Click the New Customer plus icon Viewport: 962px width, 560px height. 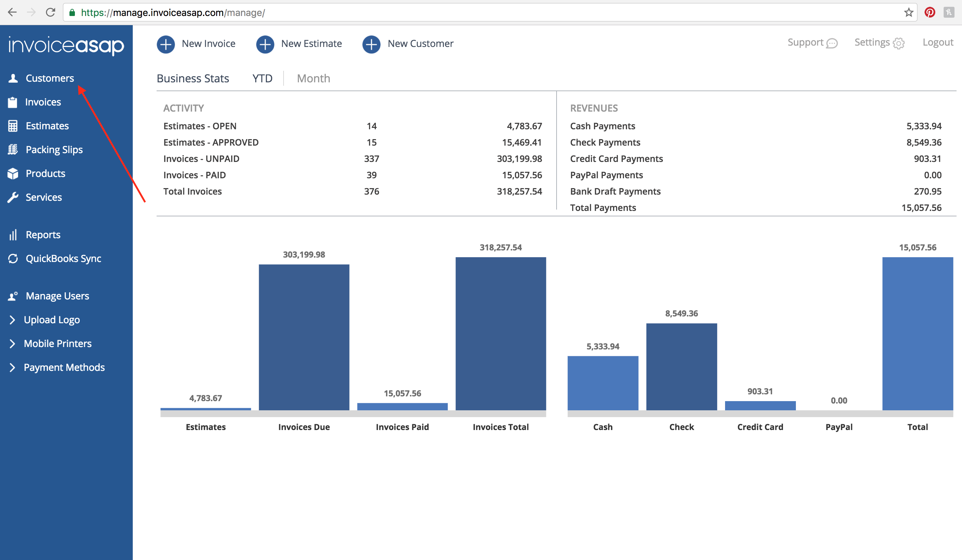[x=371, y=44]
